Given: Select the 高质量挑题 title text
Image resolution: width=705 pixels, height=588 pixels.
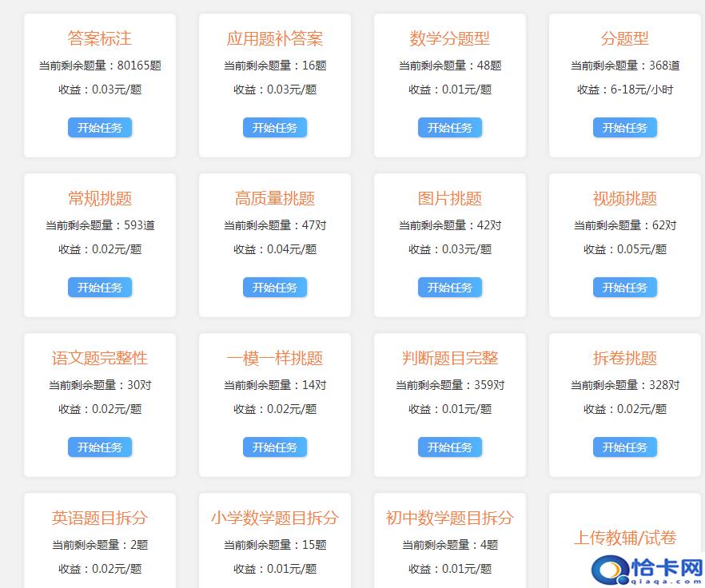Looking at the screenshot, I should [x=274, y=198].
